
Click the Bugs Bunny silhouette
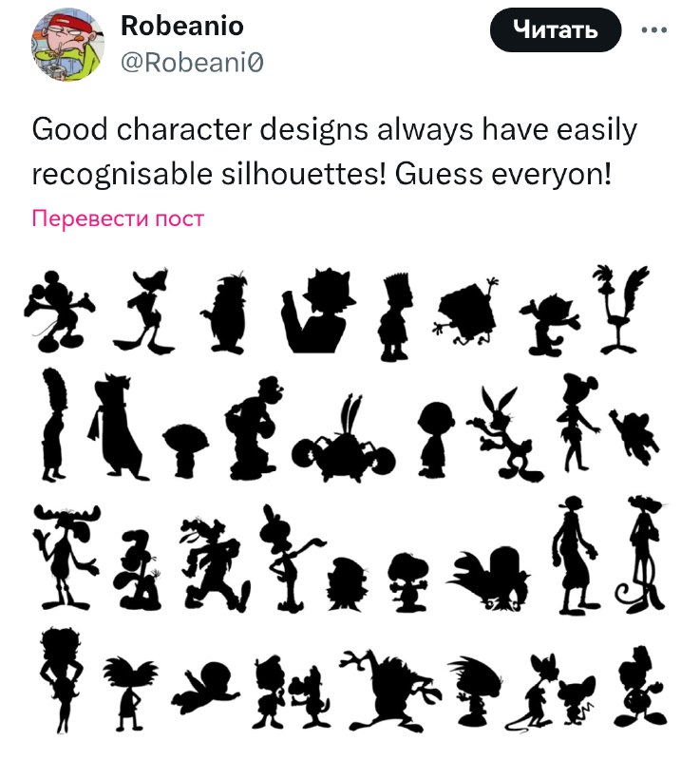point(503,433)
